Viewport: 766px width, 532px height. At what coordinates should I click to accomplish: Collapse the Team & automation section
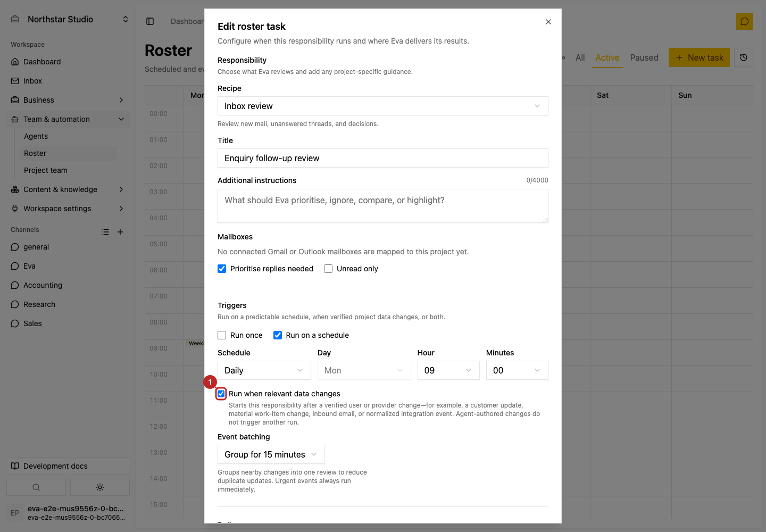tap(121, 119)
